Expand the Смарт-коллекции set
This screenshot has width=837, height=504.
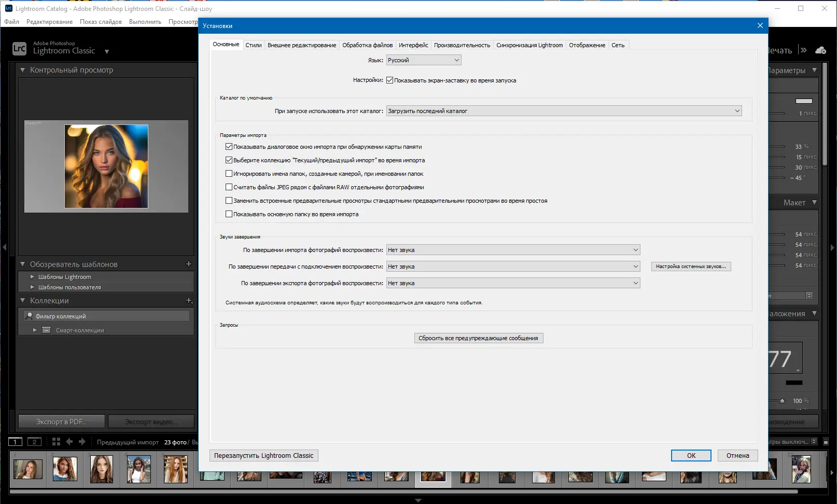pos(35,330)
